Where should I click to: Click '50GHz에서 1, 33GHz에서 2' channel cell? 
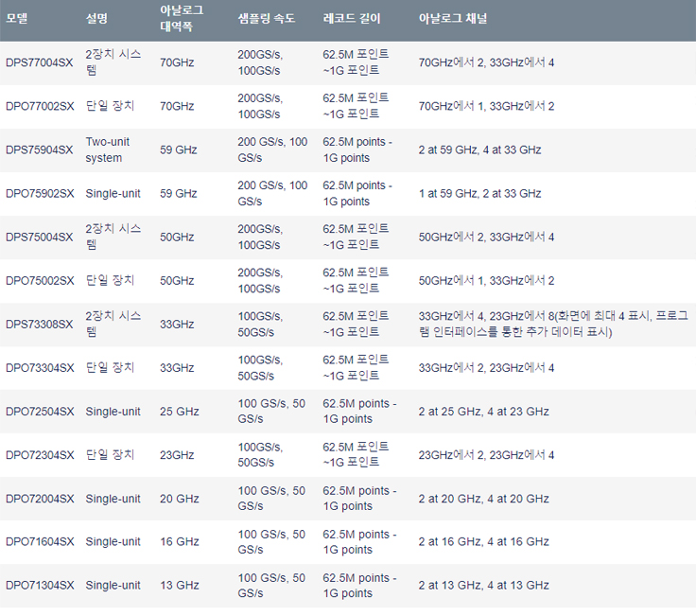(x=486, y=281)
